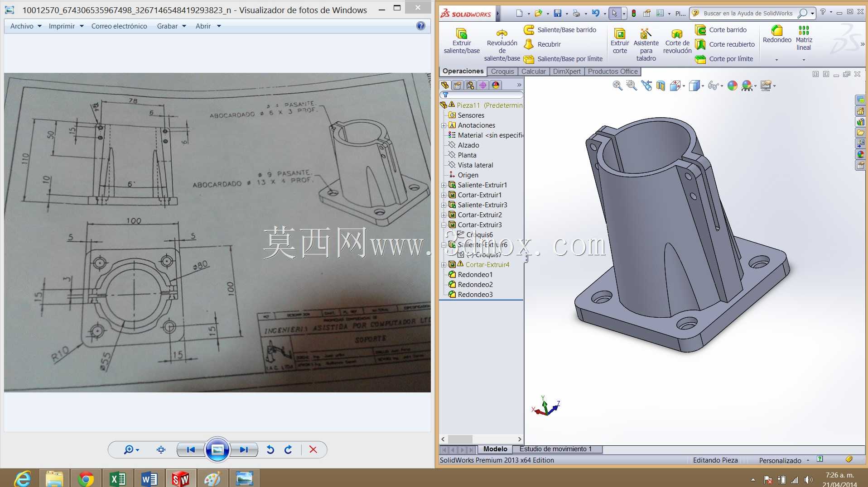Open Google Chrome from the taskbar
Image resolution: width=868 pixels, height=487 pixels.
(x=86, y=478)
